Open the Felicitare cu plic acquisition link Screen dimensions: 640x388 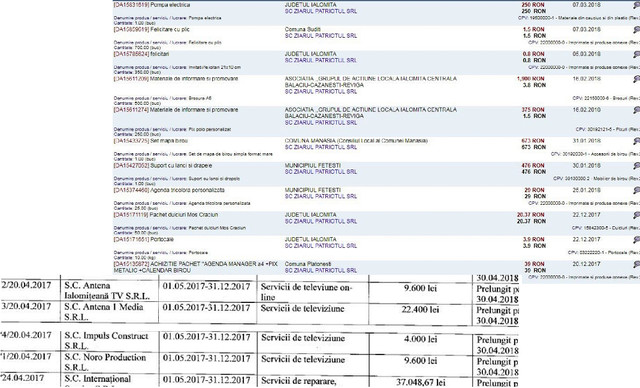pyautogui.click(x=151, y=29)
